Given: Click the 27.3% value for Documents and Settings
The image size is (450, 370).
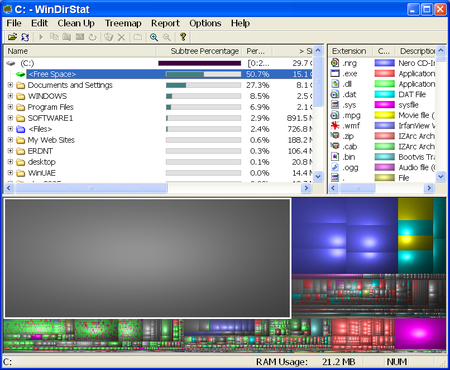Looking at the screenshot, I should pyautogui.click(x=258, y=85).
